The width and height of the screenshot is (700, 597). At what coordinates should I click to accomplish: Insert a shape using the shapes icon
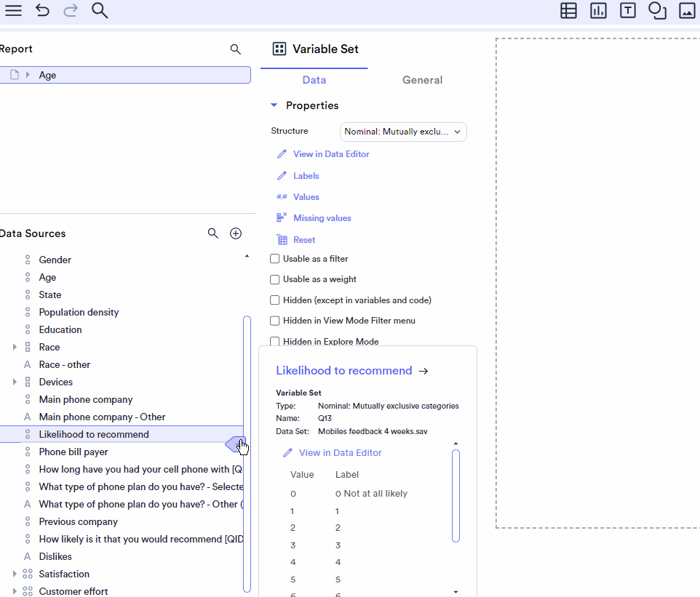tap(657, 11)
